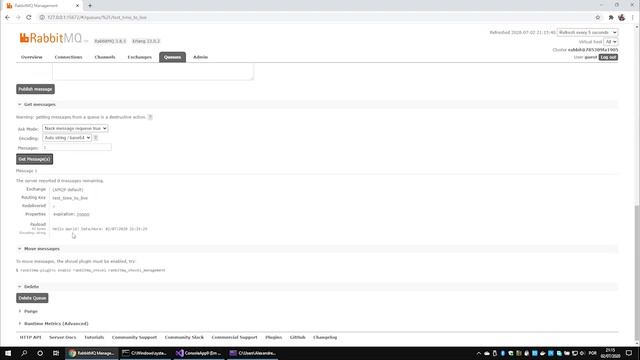640x360 pixels.
Task: Show hidden system tray icons
Action: pyautogui.click(x=478, y=353)
